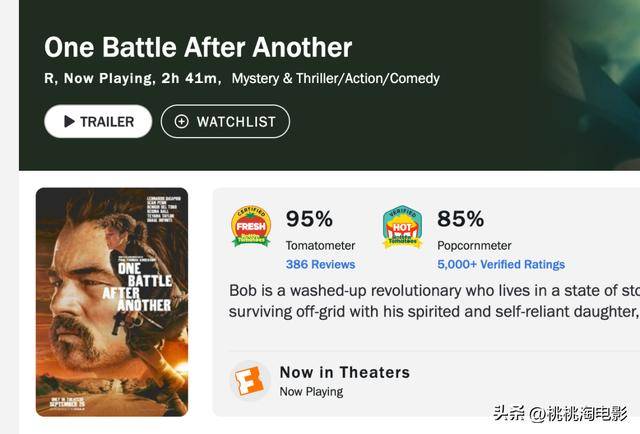Click the 95% Tomatometer score
The image size is (640, 434).
[309, 219]
